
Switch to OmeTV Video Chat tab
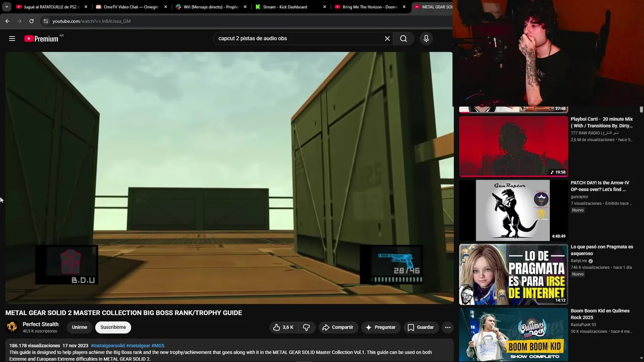pos(130,7)
